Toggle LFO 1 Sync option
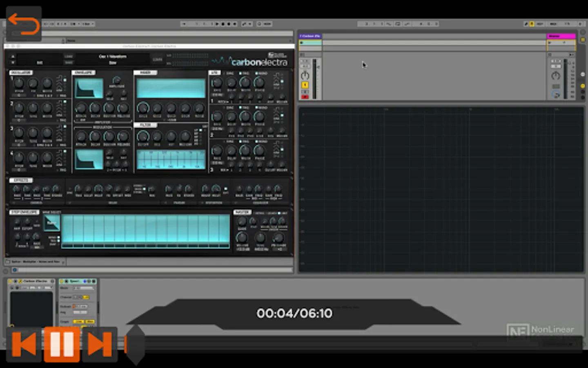This screenshot has height=368, width=588. [229, 74]
